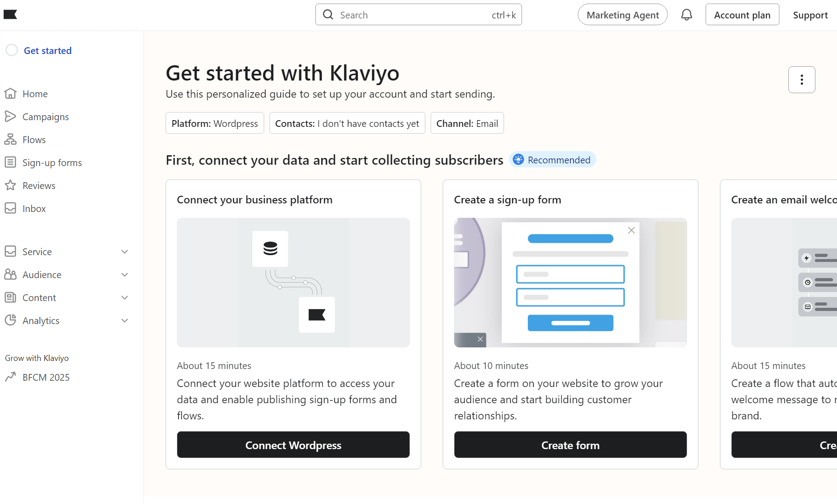Image resolution: width=837 pixels, height=504 pixels.
Task: Expand the Service section
Action: click(x=124, y=252)
